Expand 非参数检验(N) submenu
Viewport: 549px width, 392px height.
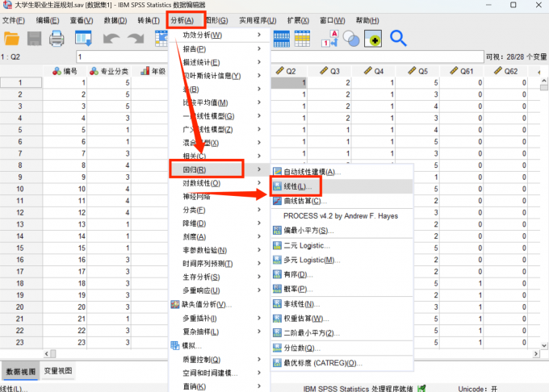[x=220, y=250]
